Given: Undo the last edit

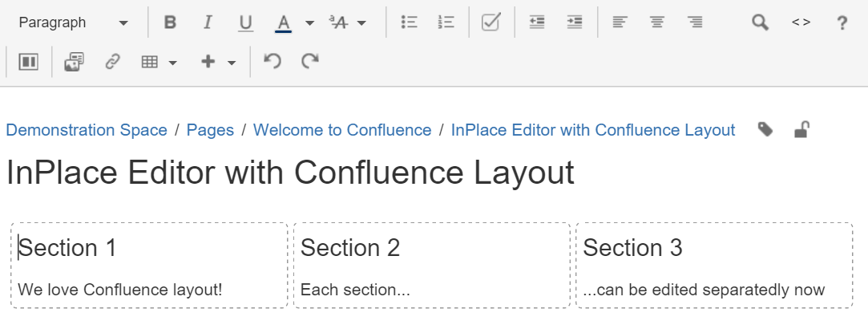Looking at the screenshot, I should pyautogui.click(x=273, y=62).
